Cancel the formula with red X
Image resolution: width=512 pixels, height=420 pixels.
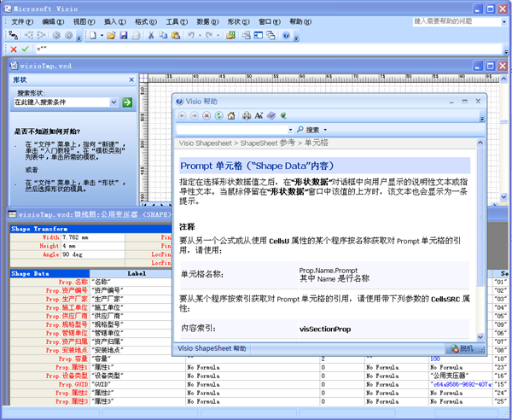(14, 50)
